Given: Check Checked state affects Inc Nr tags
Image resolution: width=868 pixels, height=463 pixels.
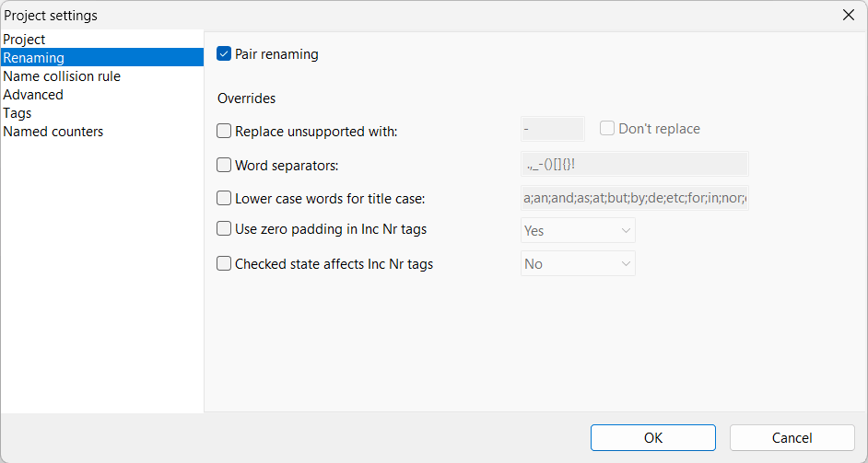Looking at the screenshot, I should pyautogui.click(x=224, y=264).
